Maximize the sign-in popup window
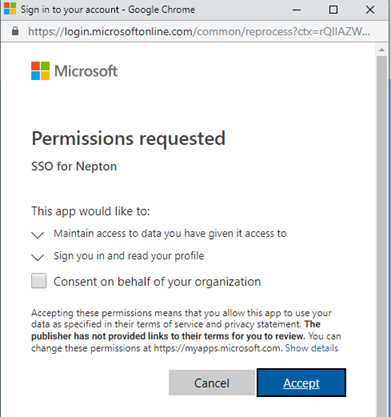Image resolution: width=391 pixels, height=417 pixels. click(333, 10)
